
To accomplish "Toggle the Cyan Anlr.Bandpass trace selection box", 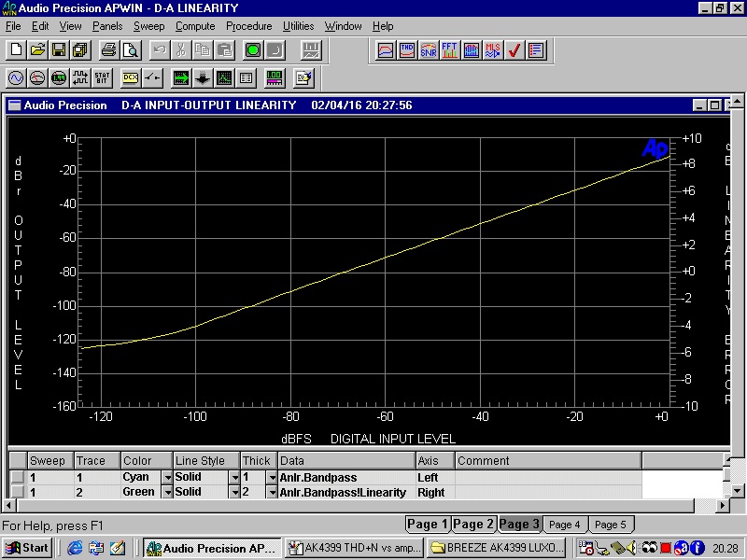I will point(18,477).
